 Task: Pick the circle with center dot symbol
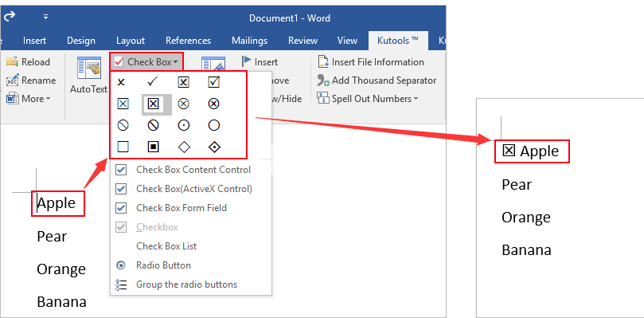click(183, 125)
